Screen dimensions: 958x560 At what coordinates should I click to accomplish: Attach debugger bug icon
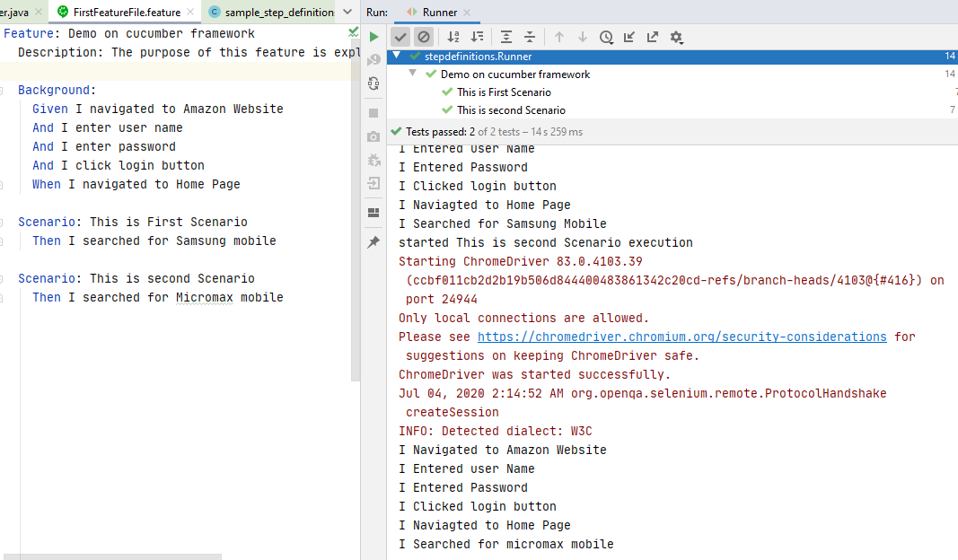pyautogui.click(x=374, y=160)
